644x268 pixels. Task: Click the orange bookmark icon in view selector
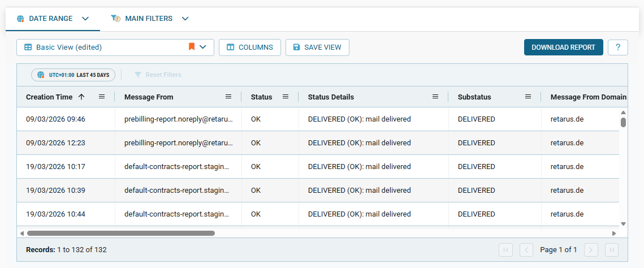192,47
